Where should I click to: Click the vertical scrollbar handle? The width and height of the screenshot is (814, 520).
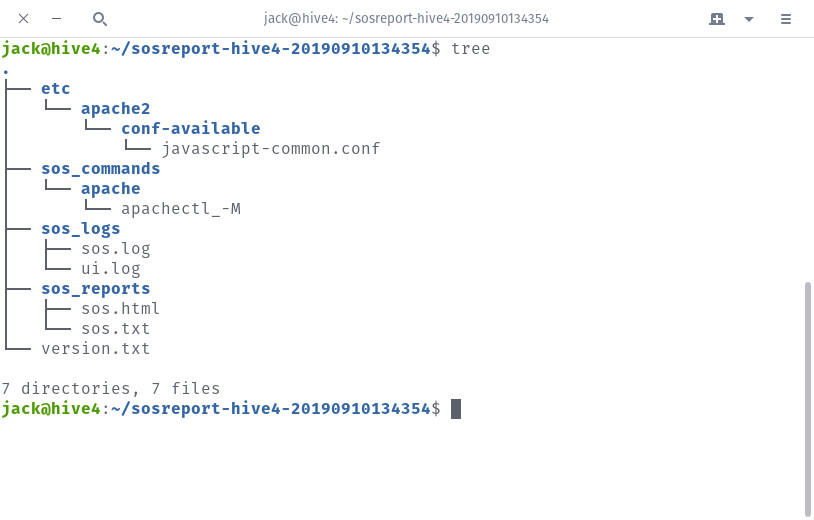coord(807,399)
